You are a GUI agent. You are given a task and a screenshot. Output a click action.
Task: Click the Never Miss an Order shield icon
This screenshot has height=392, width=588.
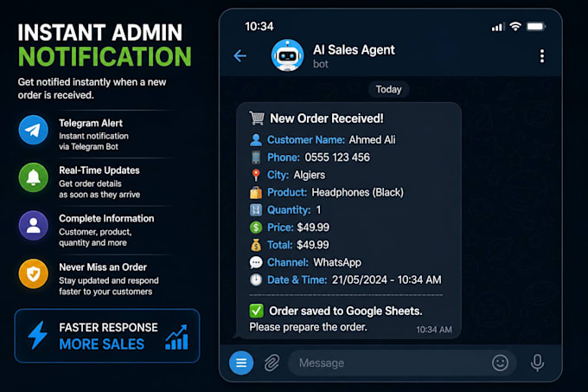click(34, 273)
